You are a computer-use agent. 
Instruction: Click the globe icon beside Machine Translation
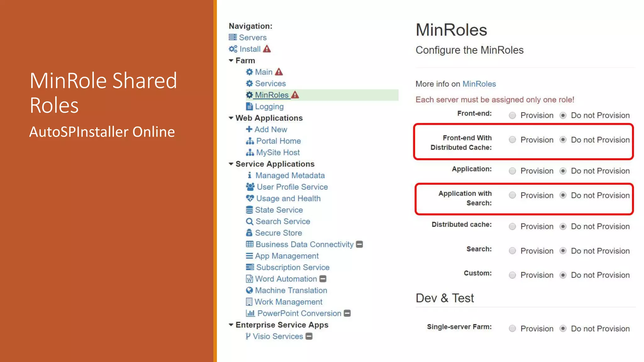click(x=249, y=290)
